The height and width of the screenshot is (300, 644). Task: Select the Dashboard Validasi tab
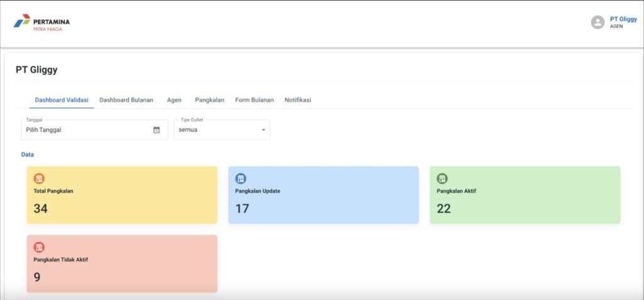point(62,100)
